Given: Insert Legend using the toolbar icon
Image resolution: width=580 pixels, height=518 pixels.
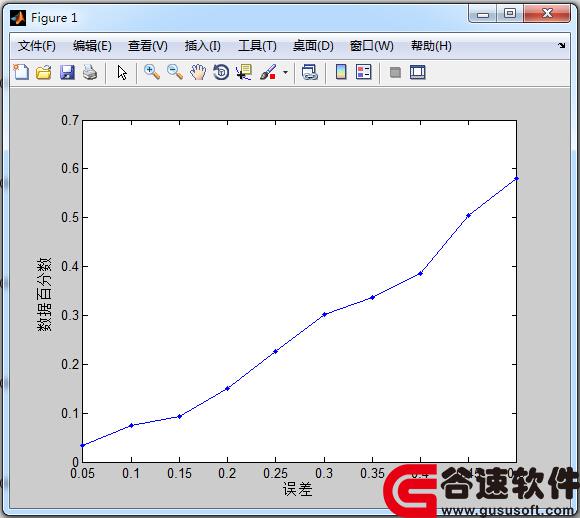Looking at the screenshot, I should (x=364, y=72).
